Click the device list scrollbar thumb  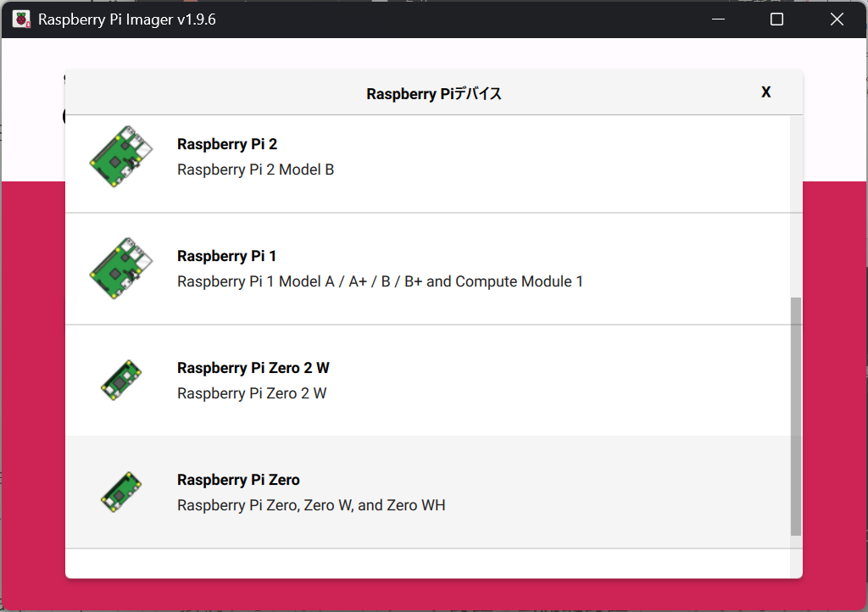[x=795, y=415]
